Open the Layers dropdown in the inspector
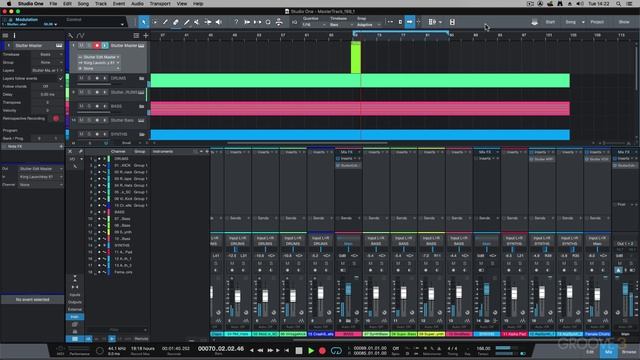This screenshot has width=640, height=360. tap(48, 70)
